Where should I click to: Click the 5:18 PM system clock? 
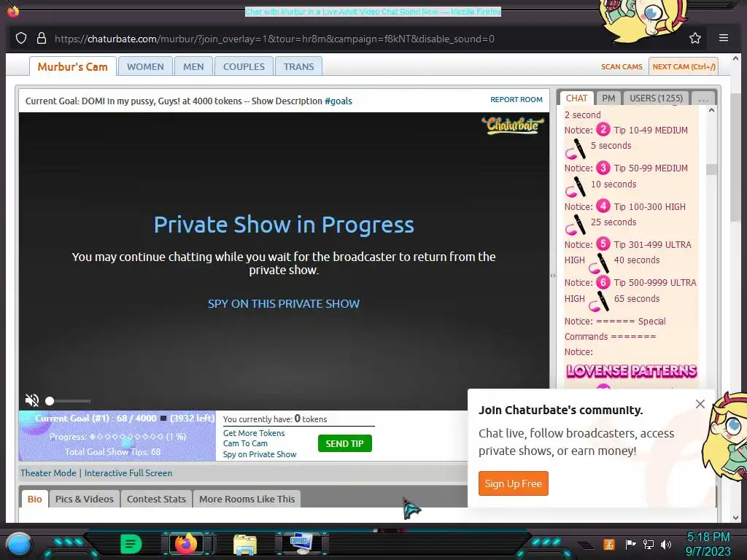click(x=708, y=537)
